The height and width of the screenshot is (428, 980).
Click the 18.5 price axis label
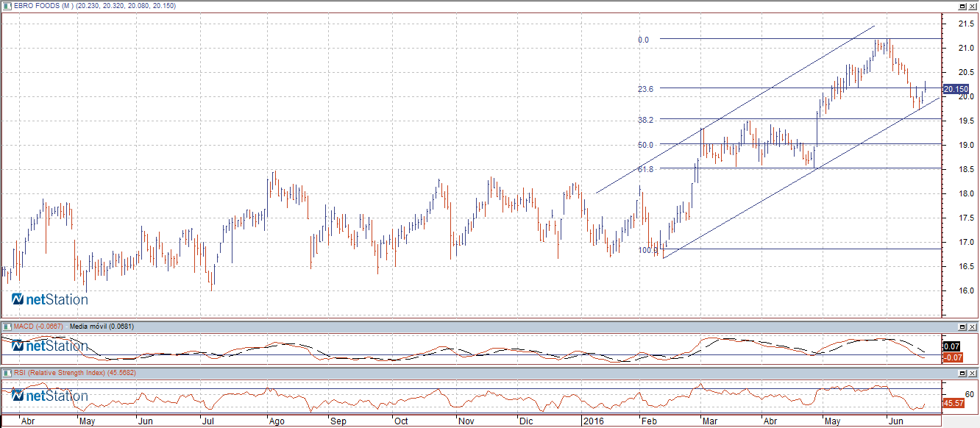coord(966,170)
